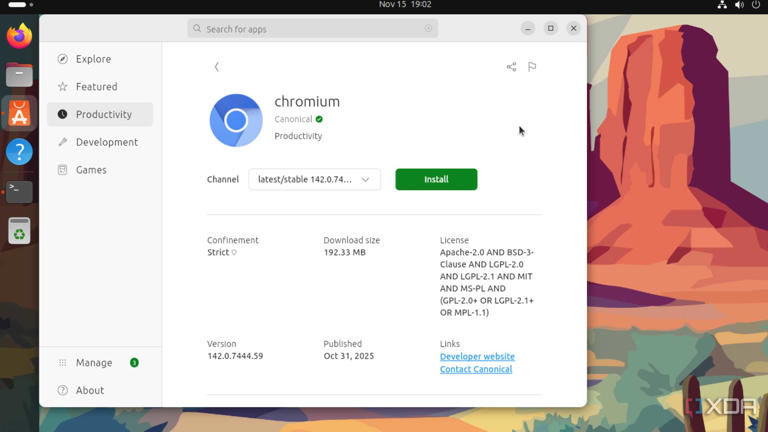Open the Developer website link
The height and width of the screenshot is (432, 768).
[477, 357]
